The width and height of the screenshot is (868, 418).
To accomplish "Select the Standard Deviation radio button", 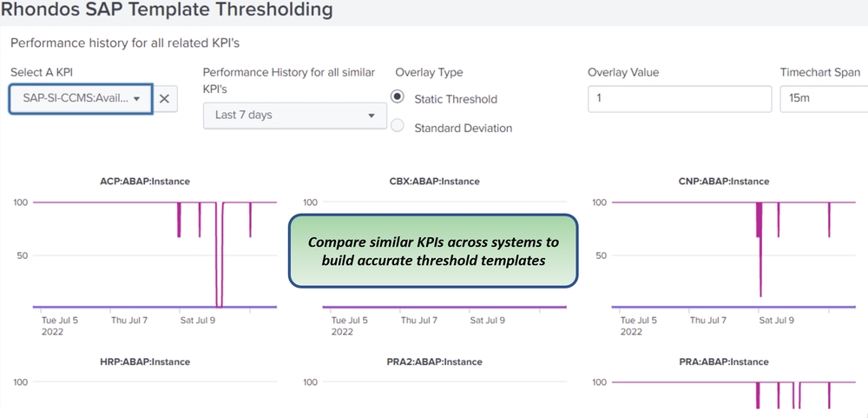I will 397,126.
